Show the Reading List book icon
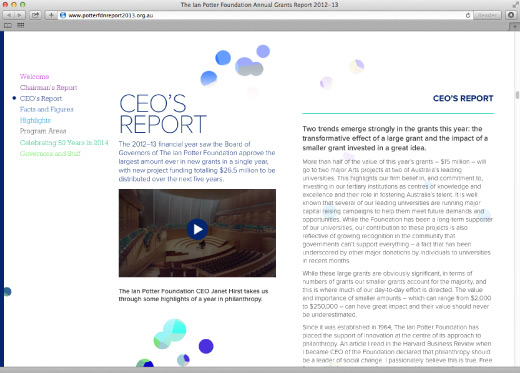 (8, 25)
